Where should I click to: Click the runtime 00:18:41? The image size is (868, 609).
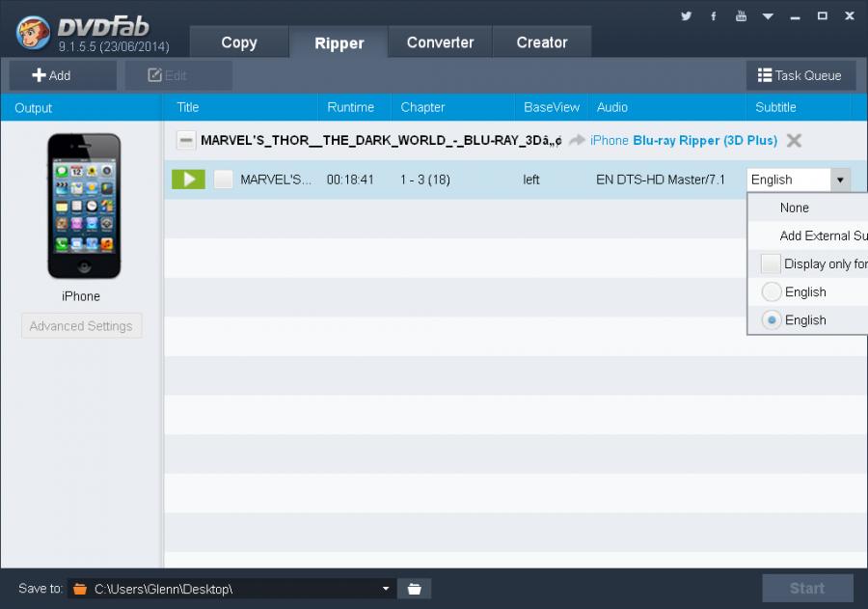pos(350,180)
